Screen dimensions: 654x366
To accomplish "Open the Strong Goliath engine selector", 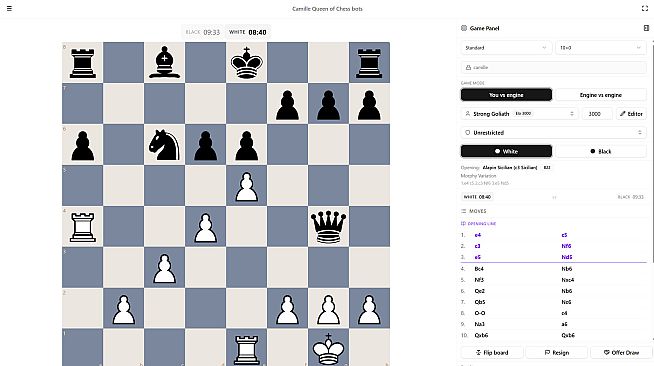I will click(x=520, y=113).
